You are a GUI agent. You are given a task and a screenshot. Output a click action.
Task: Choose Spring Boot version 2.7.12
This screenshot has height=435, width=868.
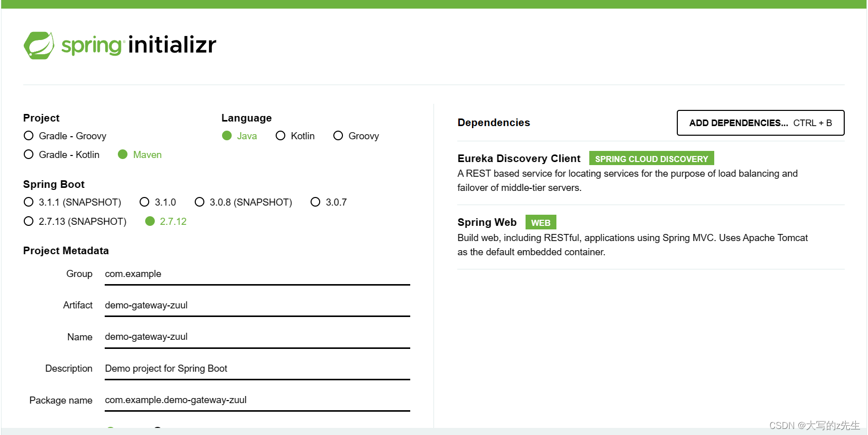pos(166,221)
